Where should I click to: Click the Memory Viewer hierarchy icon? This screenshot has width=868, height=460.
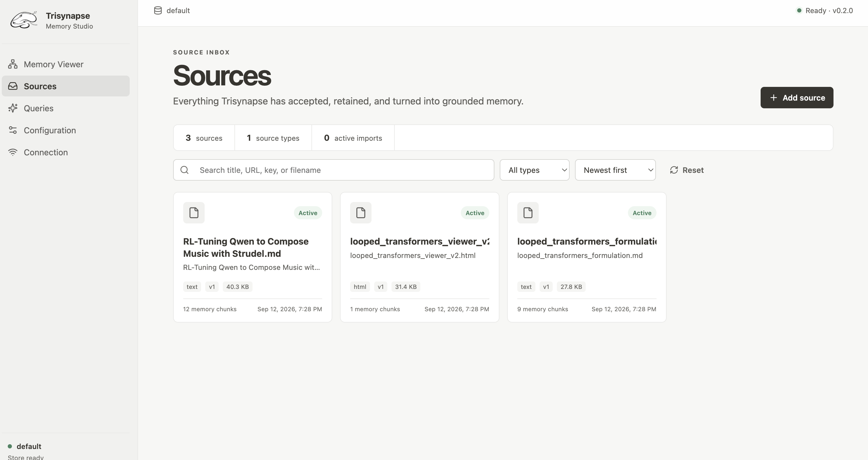pyautogui.click(x=13, y=64)
